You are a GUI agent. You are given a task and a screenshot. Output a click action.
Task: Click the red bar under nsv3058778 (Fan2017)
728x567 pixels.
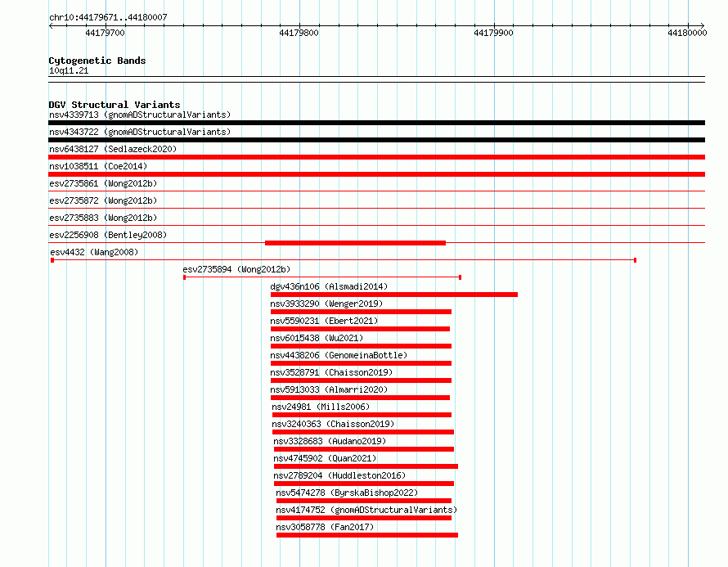(367, 535)
